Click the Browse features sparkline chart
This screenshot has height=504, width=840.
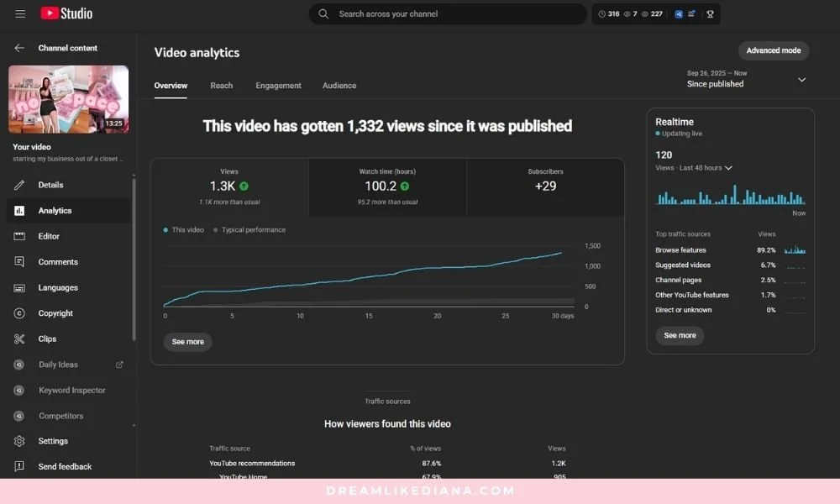[x=795, y=249]
